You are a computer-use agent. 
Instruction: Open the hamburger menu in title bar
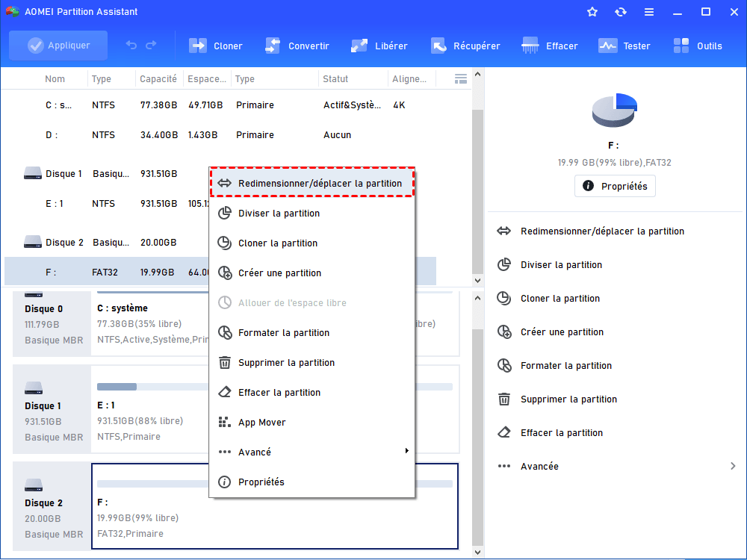point(649,12)
